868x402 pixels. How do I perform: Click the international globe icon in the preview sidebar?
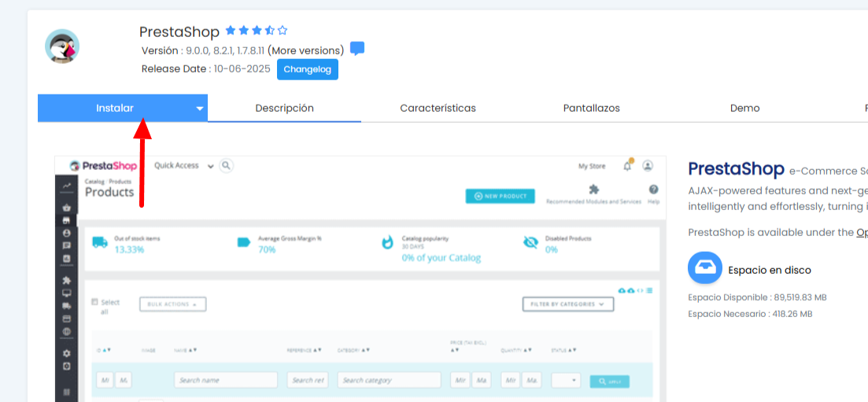[x=67, y=331]
